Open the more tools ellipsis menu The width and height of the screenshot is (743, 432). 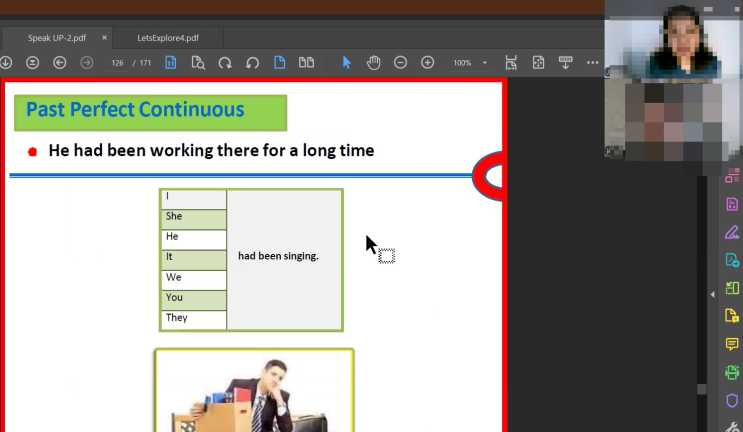592,63
